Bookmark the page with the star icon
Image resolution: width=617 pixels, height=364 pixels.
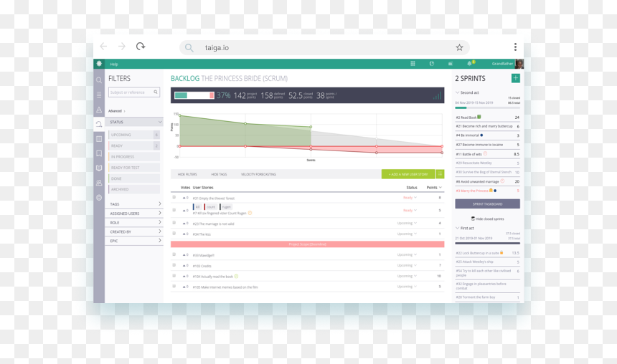(459, 47)
